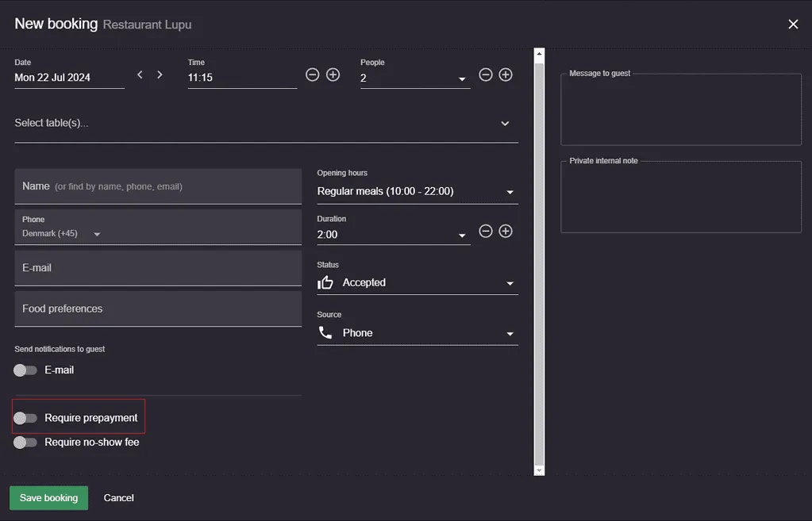Increase booking time with plus icon
Image resolution: width=812 pixels, height=521 pixels.
(333, 75)
